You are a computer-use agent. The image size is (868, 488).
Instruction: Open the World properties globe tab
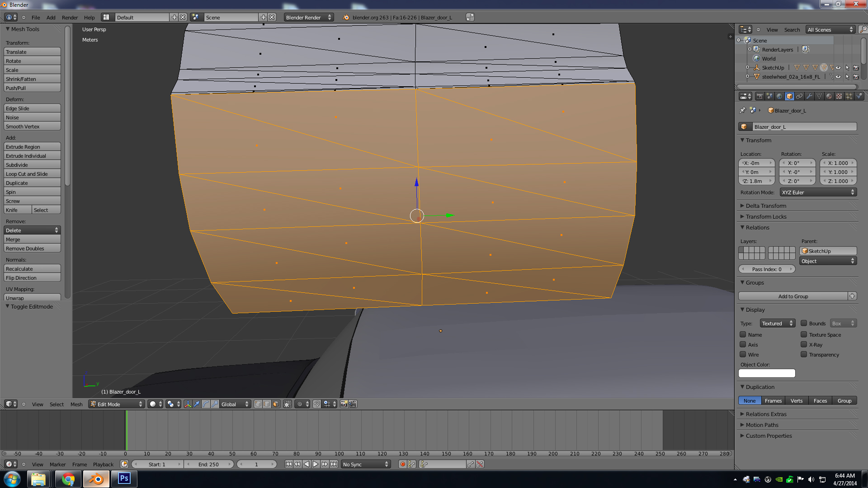(779, 96)
